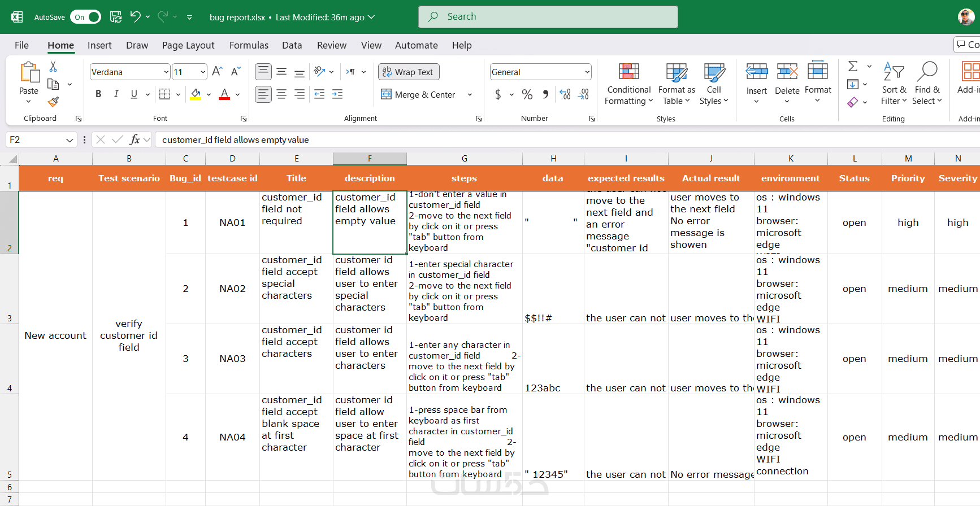
Task: Toggle Bold formatting
Action: point(98,94)
